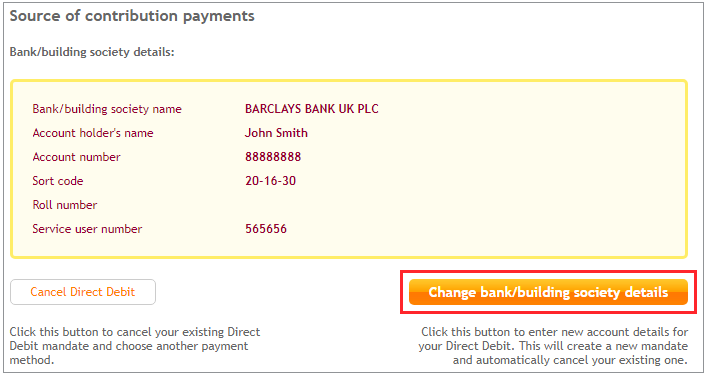Click the Roll number label
The height and width of the screenshot is (376, 707).
(x=64, y=205)
